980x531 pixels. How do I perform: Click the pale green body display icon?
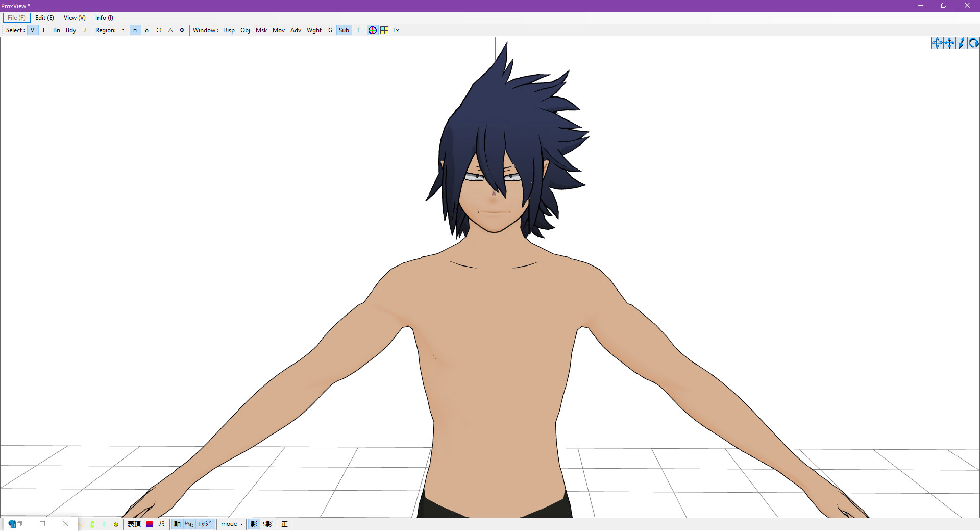[x=104, y=524]
